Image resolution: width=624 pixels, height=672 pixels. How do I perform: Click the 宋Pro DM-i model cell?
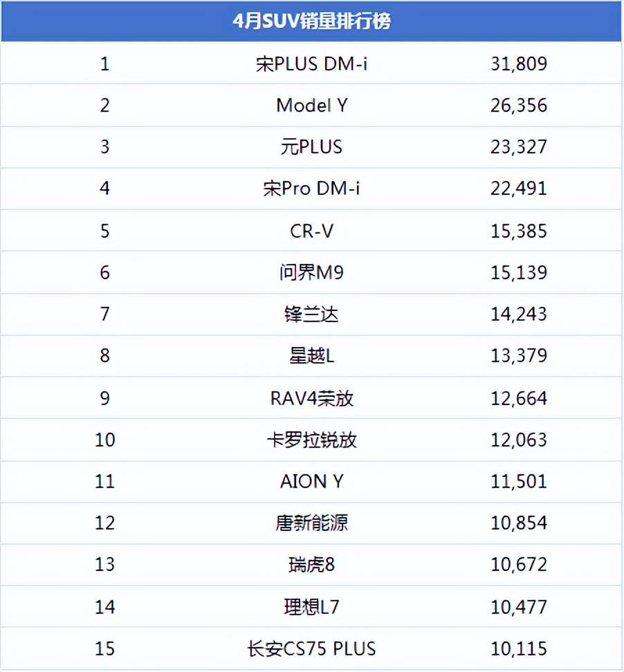tap(311, 189)
